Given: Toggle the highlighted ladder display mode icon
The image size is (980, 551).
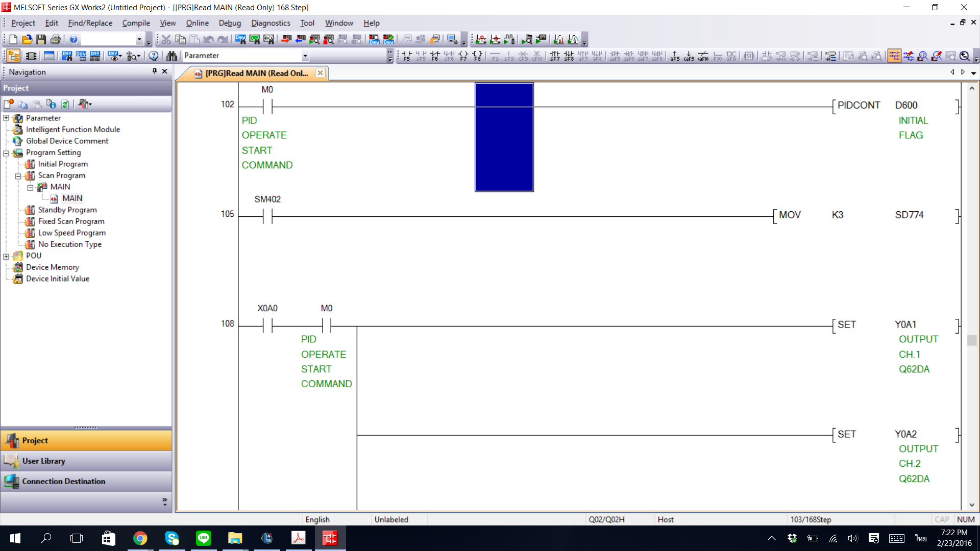Looking at the screenshot, I should [x=894, y=56].
